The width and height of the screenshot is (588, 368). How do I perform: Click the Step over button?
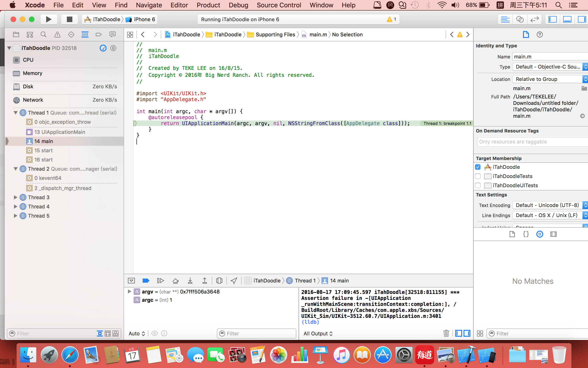(x=175, y=281)
